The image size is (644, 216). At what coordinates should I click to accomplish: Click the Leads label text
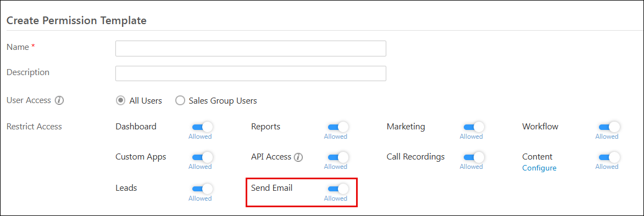126,188
